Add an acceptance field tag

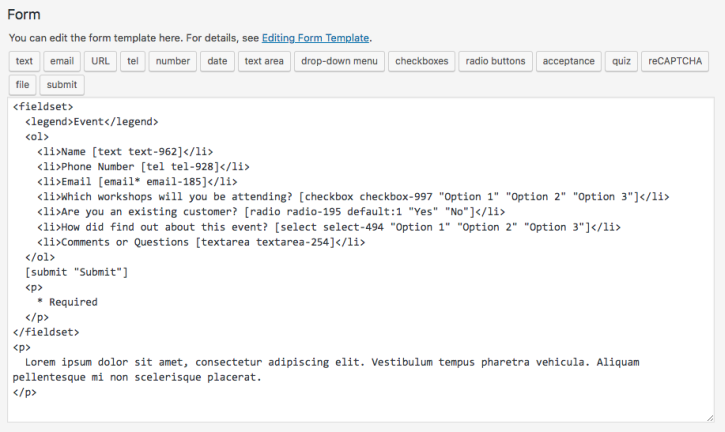coord(569,61)
